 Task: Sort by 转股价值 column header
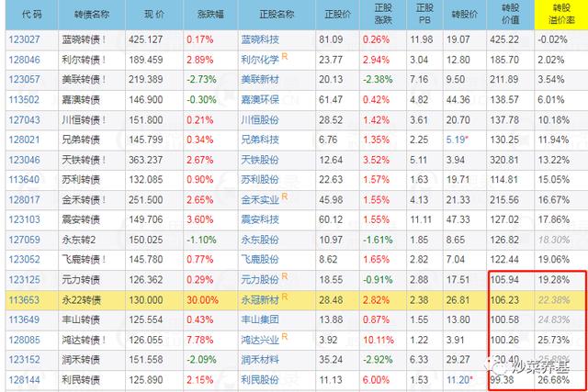[511, 15]
